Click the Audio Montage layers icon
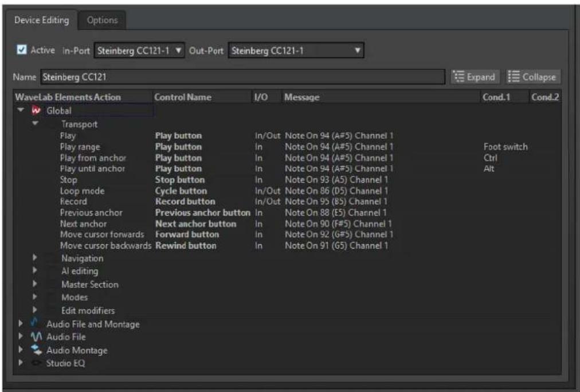 (x=36, y=350)
